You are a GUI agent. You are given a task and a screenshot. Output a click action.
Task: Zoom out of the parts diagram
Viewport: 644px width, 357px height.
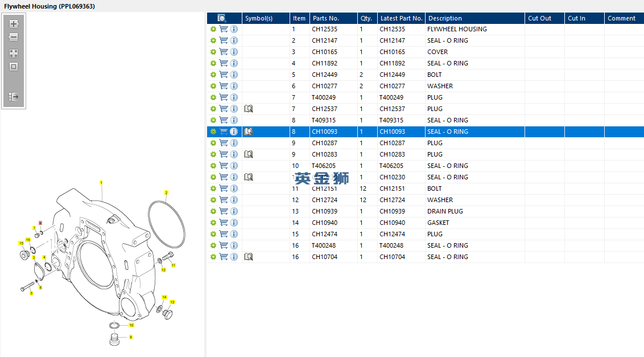[14, 37]
